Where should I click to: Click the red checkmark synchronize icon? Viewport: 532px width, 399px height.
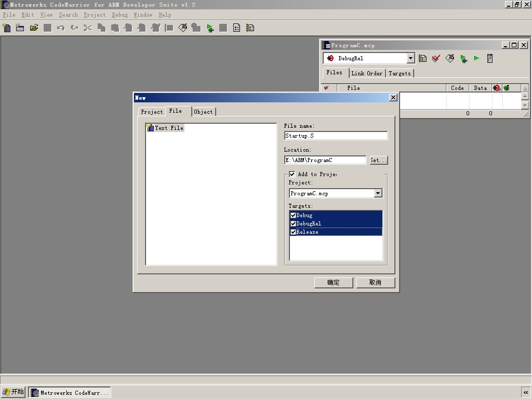click(436, 58)
